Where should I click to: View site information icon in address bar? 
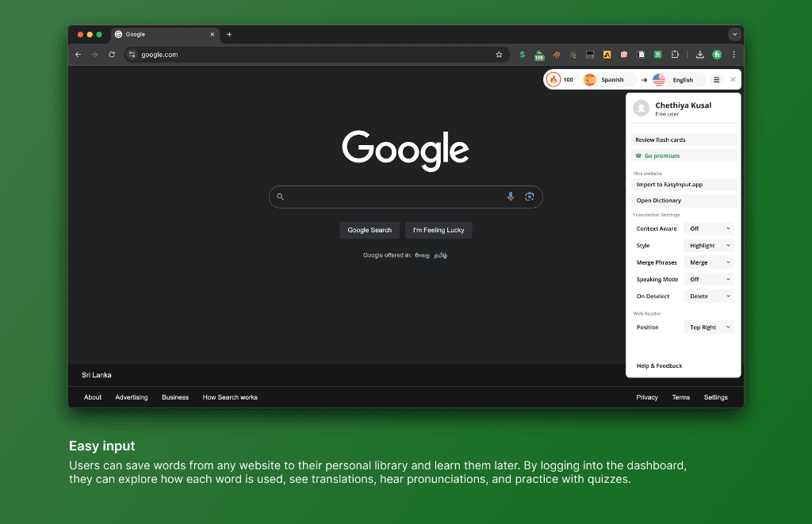(x=132, y=55)
